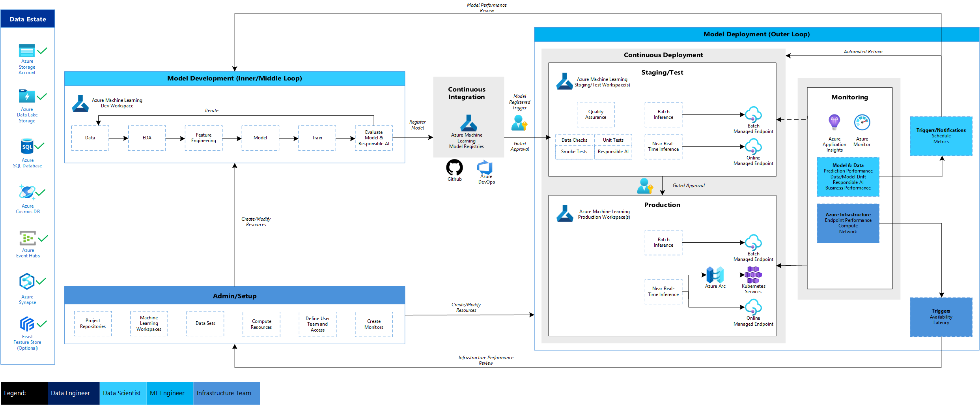Select the Project Repositories box
980x405 pixels.
click(93, 324)
